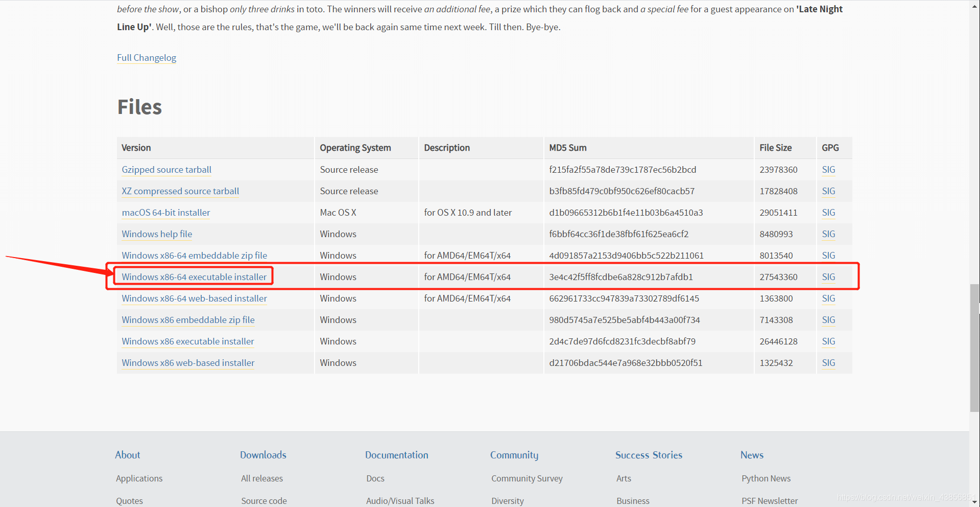Open Docs link in footer
This screenshot has width=980, height=507.
pyautogui.click(x=375, y=478)
